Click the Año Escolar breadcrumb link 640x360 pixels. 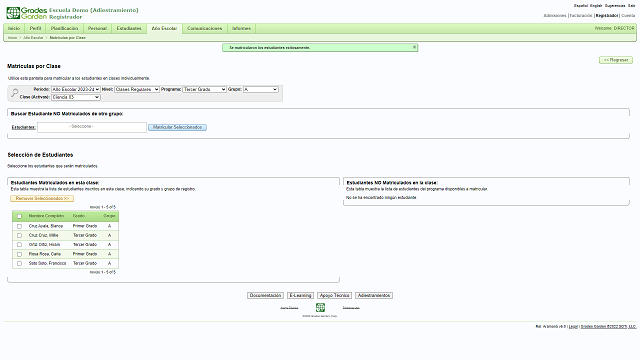click(x=33, y=38)
